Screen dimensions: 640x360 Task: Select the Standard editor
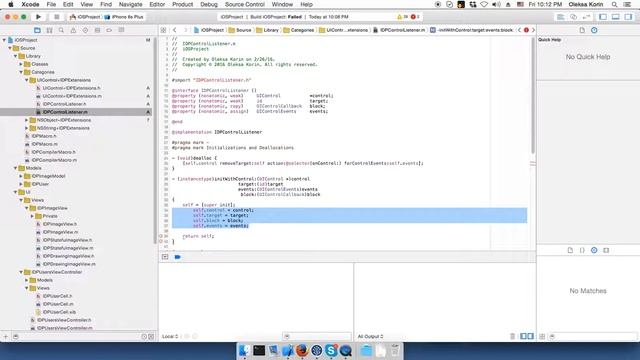tap(560, 17)
